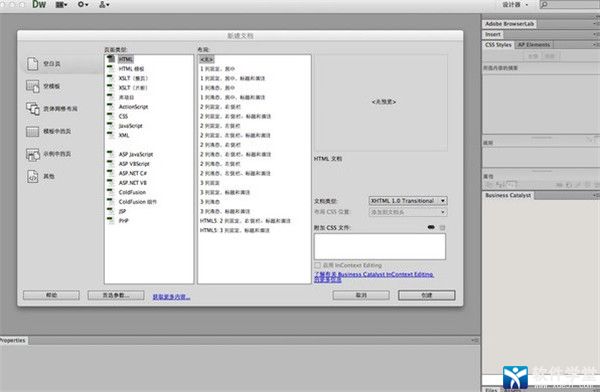The width and height of the screenshot is (600, 392).
Task: Switch to the Business Catalyst tab
Action: point(508,195)
